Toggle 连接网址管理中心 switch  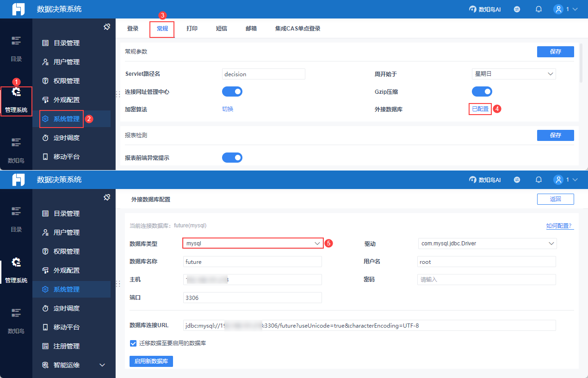tap(232, 91)
